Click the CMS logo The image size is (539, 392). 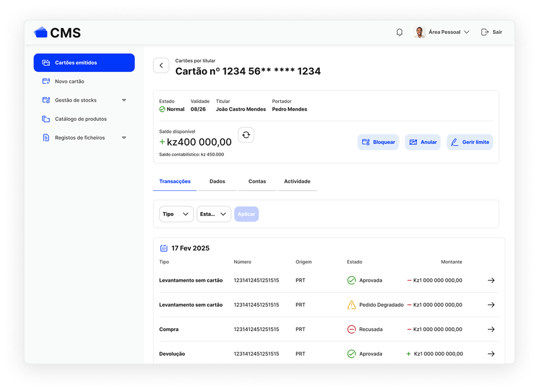click(57, 32)
